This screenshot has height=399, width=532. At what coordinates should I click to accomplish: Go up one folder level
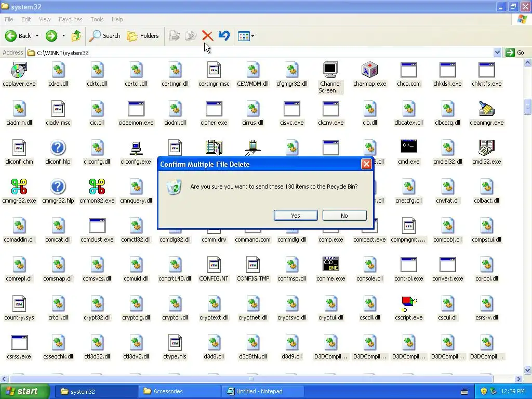coord(76,36)
